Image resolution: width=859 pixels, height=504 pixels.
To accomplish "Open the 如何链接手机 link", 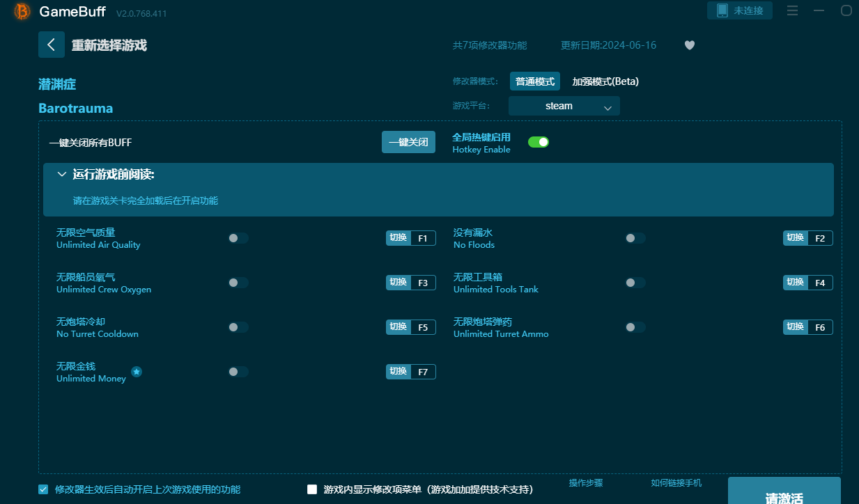I will coord(676,483).
